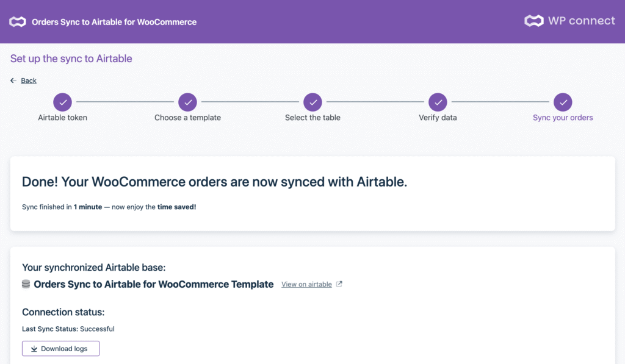This screenshot has height=364, width=625.
Task: Click the Airtable token step label
Action: 62,118
